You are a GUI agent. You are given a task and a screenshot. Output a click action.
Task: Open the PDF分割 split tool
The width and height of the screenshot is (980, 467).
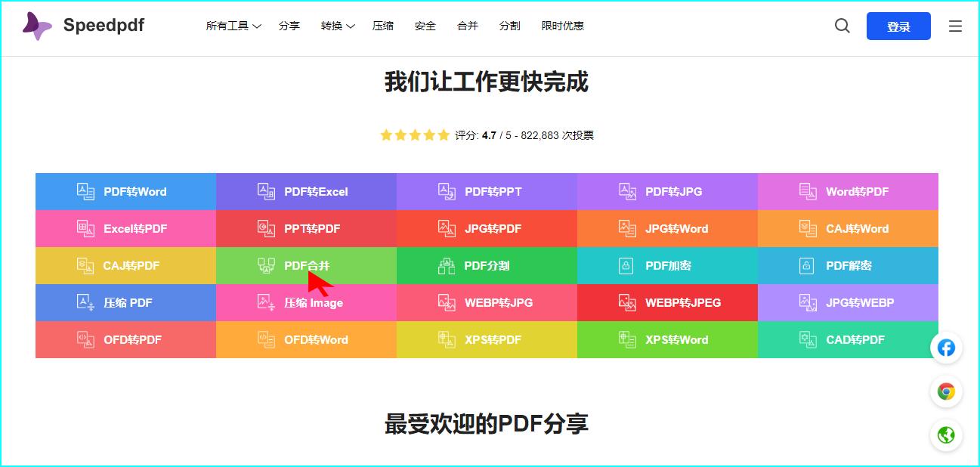pyautogui.click(x=486, y=265)
